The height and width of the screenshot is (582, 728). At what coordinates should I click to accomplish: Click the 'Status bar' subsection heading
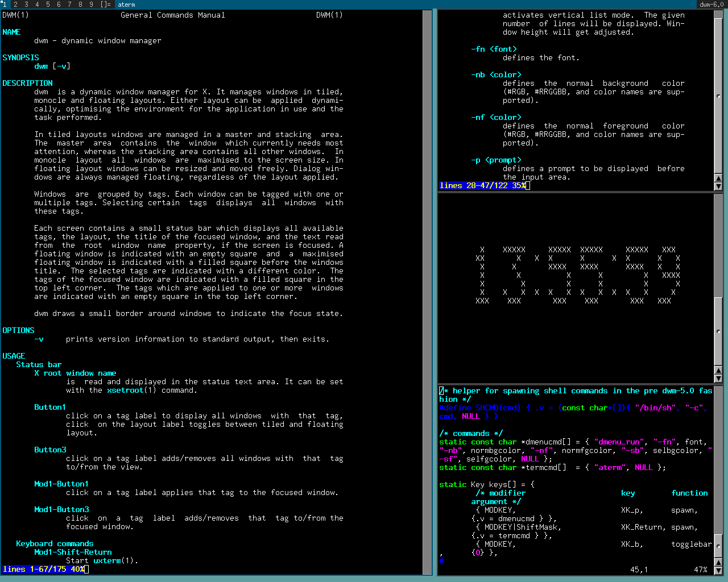pos(39,365)
